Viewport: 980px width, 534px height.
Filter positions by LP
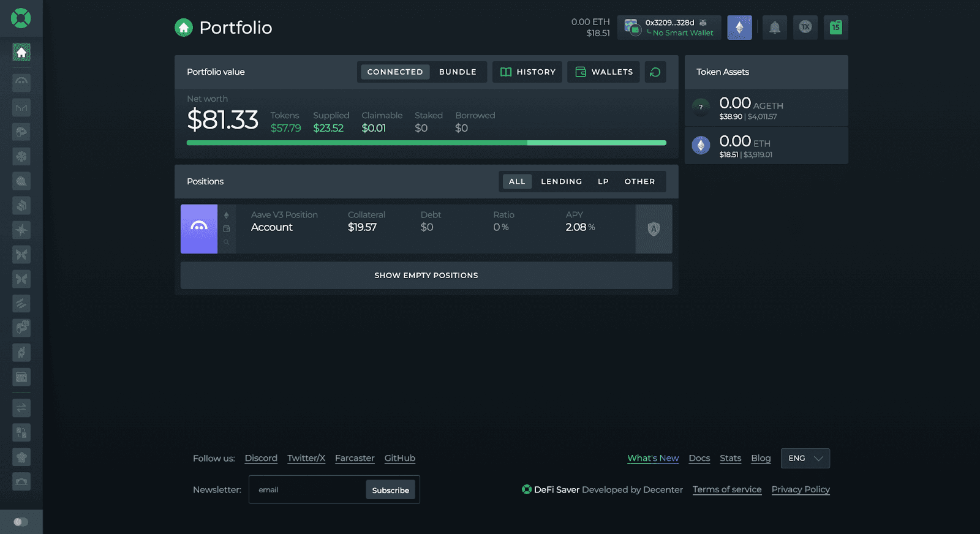pos(603,181)
